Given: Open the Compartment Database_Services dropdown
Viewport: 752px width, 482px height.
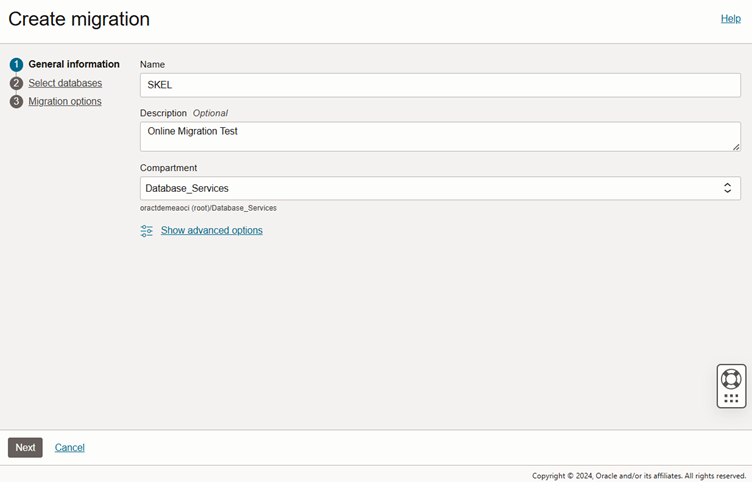Looking at the screenshot, I should [440, 188].
